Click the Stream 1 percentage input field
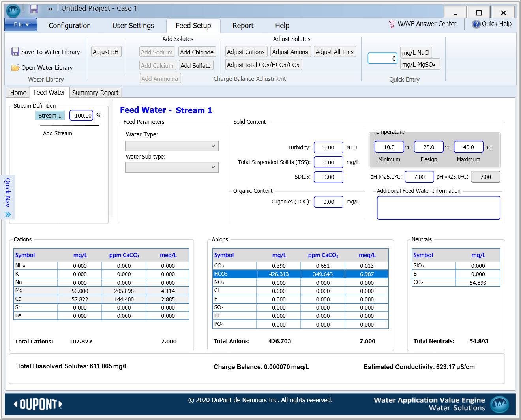Screen dimensions: 521x420 pos(81,115)
